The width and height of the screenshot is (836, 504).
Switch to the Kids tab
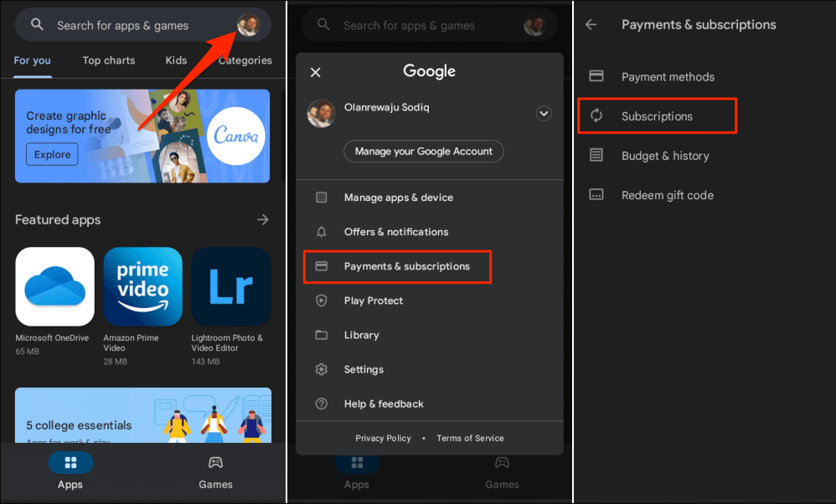point(176,60)
